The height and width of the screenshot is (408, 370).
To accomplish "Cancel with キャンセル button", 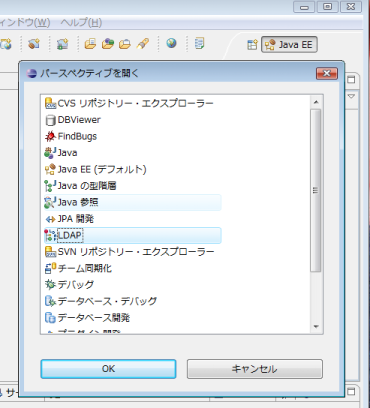I will [255, 369].
